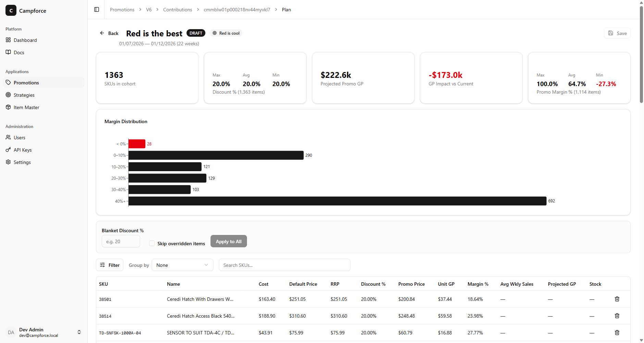The height and width of the screenshot is (343, 644).
Task: Click the 0–10% margin distribution bar
Action: [216, 155]
